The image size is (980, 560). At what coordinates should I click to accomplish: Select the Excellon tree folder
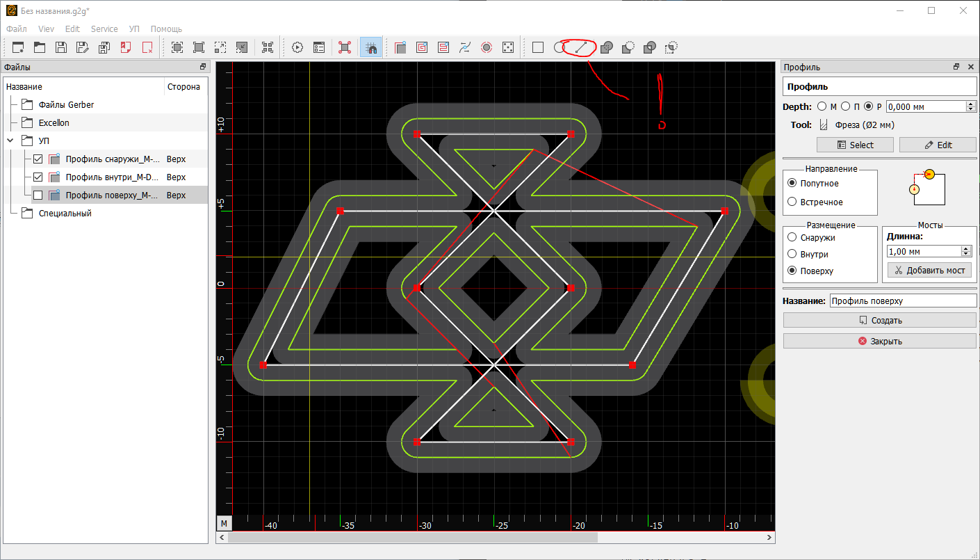tap(54, 123)
